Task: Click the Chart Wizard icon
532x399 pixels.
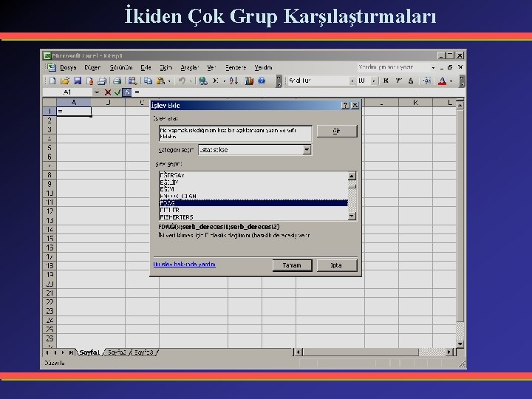Action: (250, 81)
